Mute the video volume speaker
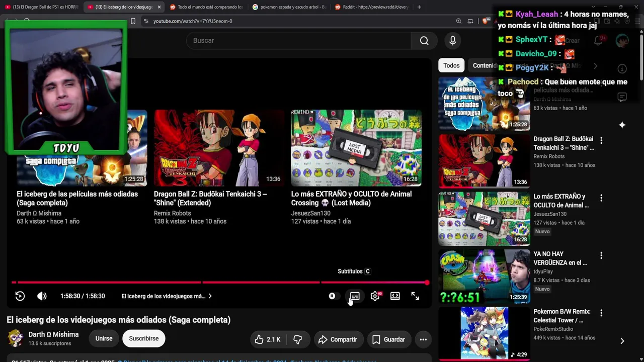The image size is (644, 362). point(42,296)
